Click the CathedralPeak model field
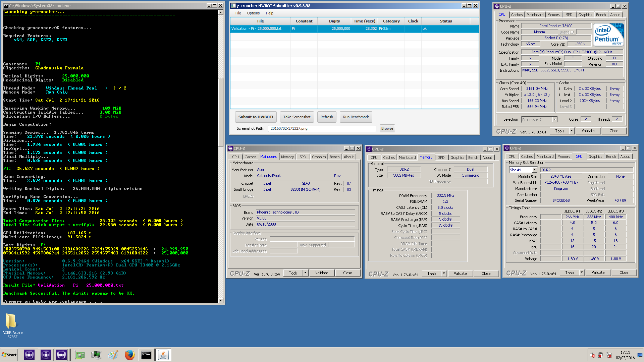Screen dimensions: 644x362 [x=287, y=176]
